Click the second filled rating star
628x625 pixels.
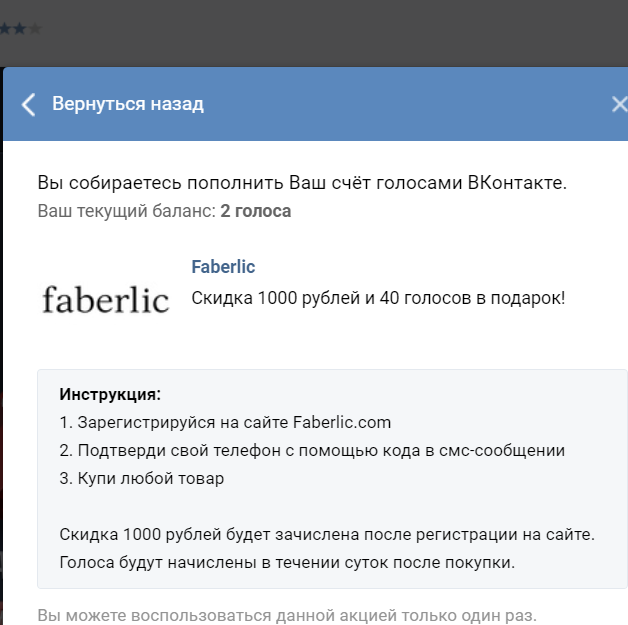19,29
